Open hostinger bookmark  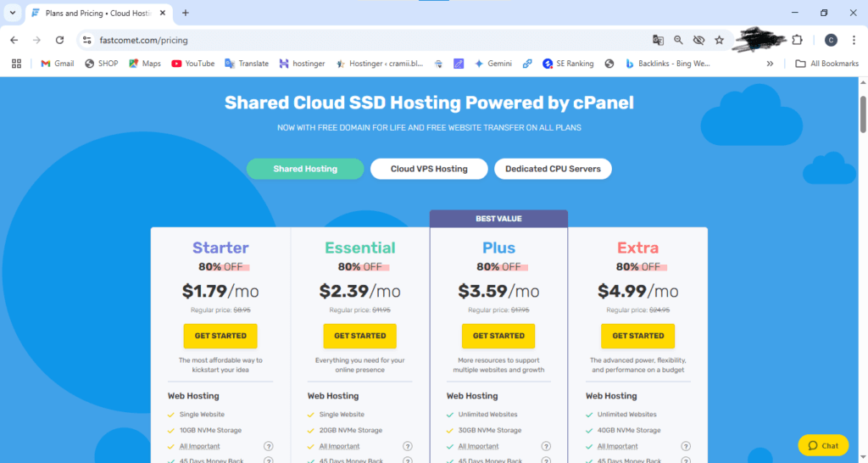pyautogui.click(x=303, y=64)
